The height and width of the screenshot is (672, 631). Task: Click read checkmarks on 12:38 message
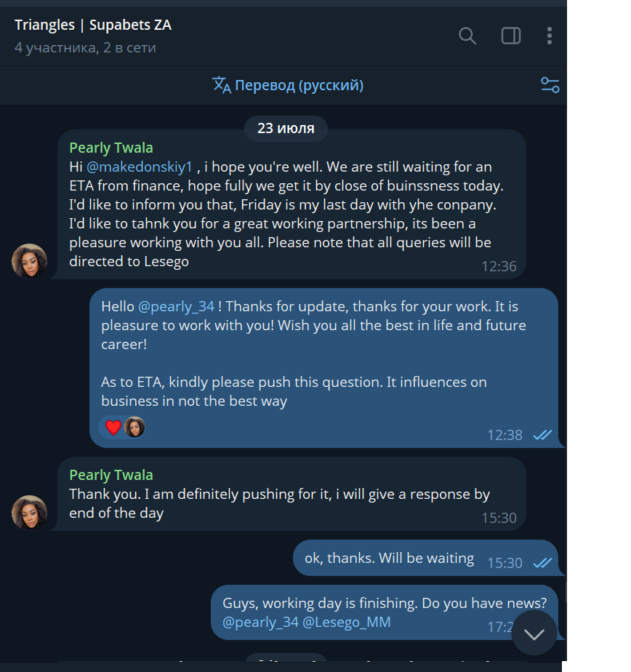[542, 435]
